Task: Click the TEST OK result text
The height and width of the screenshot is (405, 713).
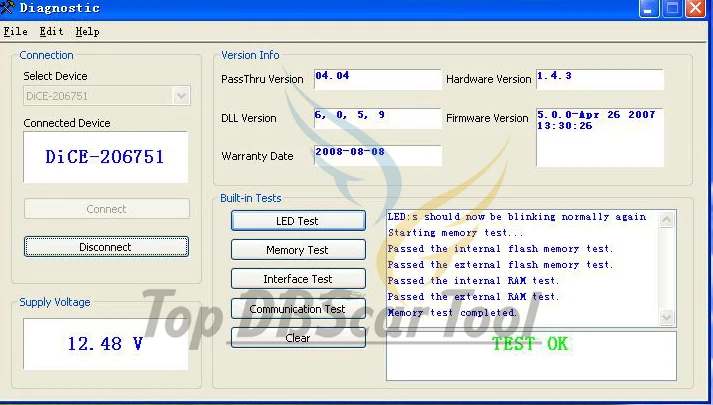Action: (530, 344)
